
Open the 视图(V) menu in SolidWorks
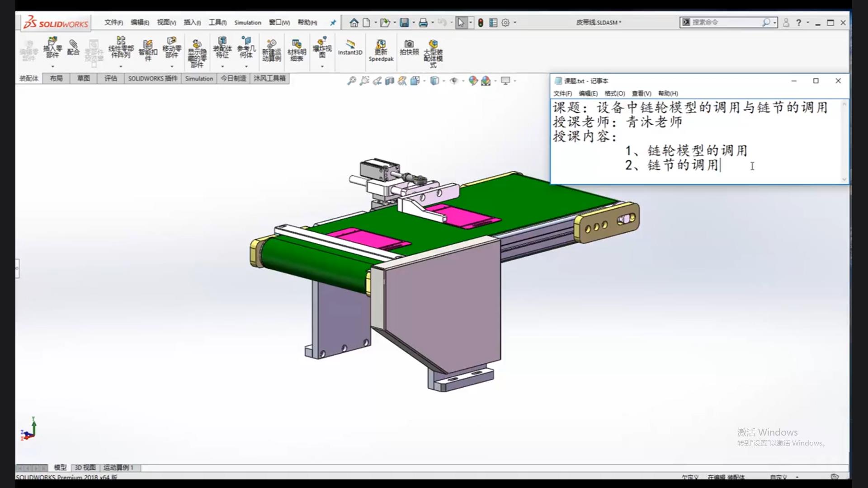166,23
